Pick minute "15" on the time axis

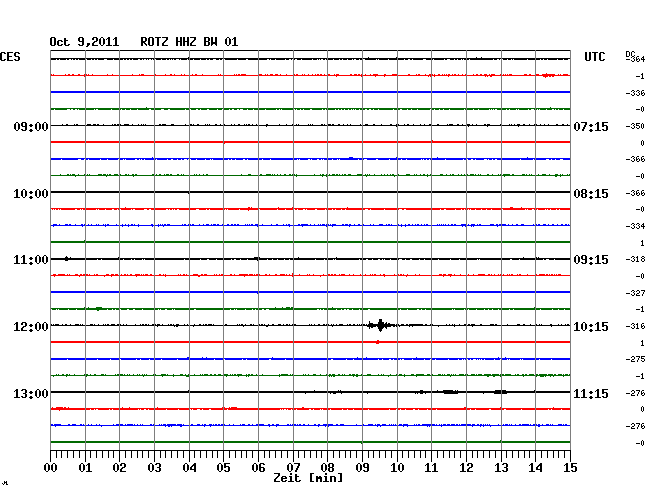[x=570, y=468]
